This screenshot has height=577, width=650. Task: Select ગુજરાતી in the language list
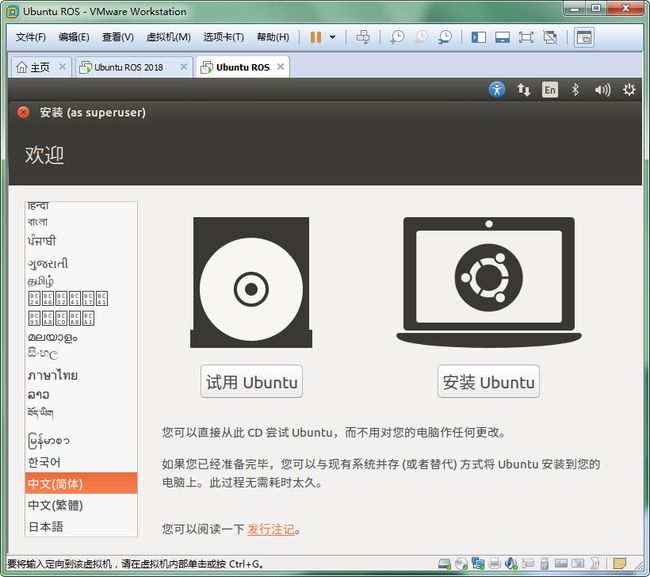81,263
